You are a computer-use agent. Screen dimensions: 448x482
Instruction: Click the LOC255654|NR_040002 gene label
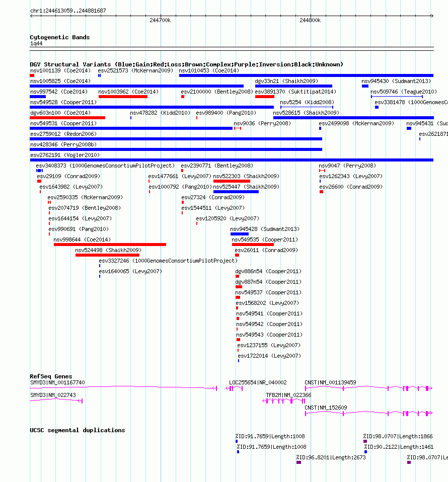pyautogui.click(x=258, y=383)
